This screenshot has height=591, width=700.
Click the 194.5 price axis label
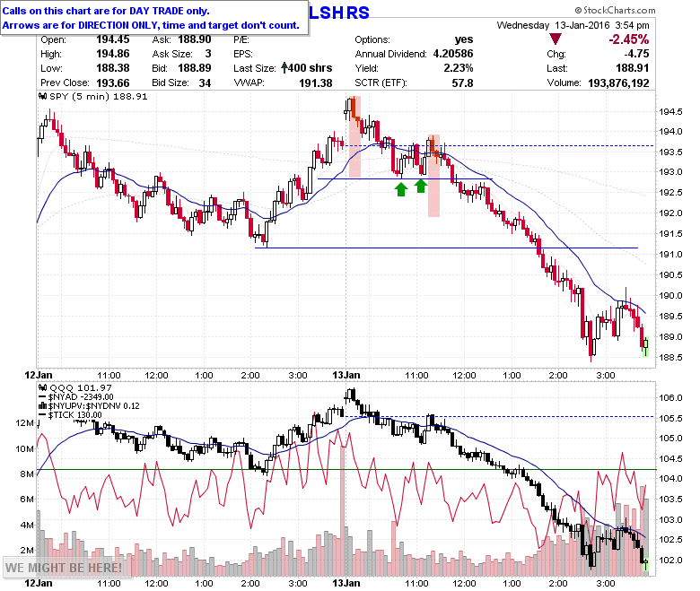[x=670, y=111]
